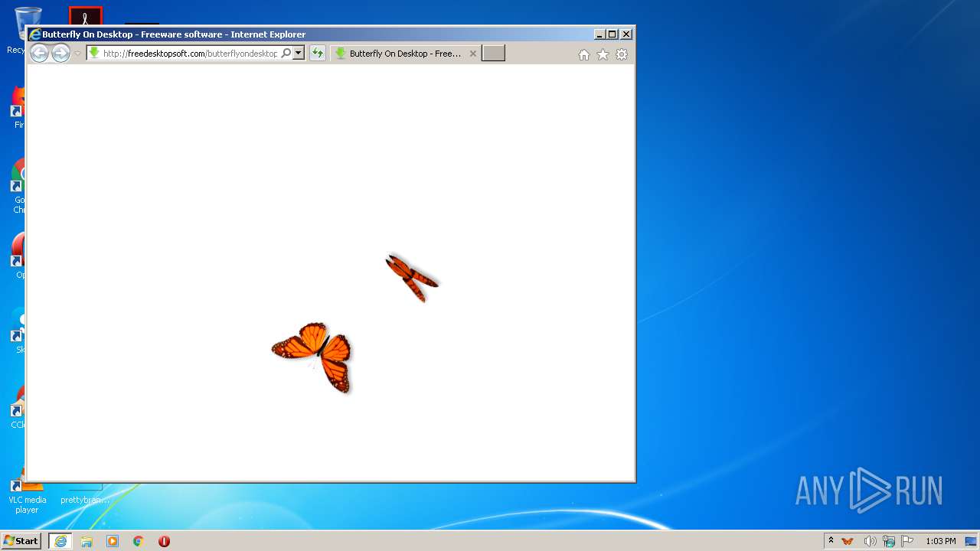The width and height of the screenshot is (980, 551).
Task: Go forward using the browser Forward arrow
Action: pyautogui.click(x=60, y=53)
